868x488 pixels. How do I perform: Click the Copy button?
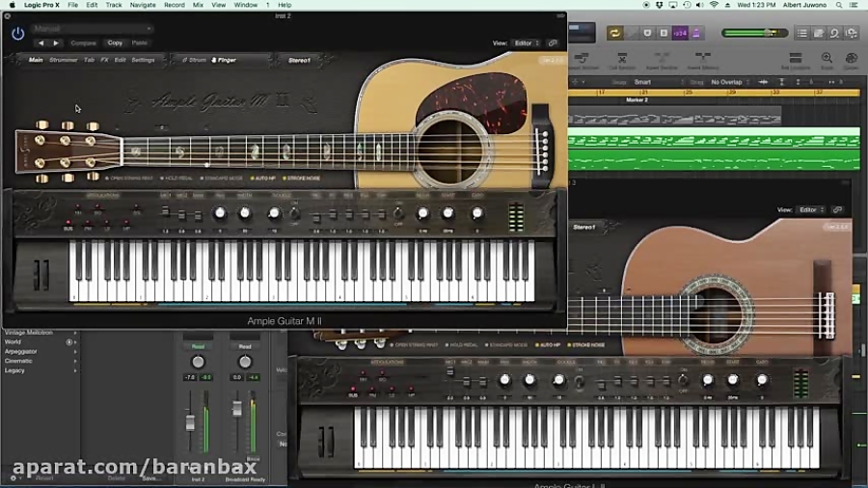coord(115,42)
